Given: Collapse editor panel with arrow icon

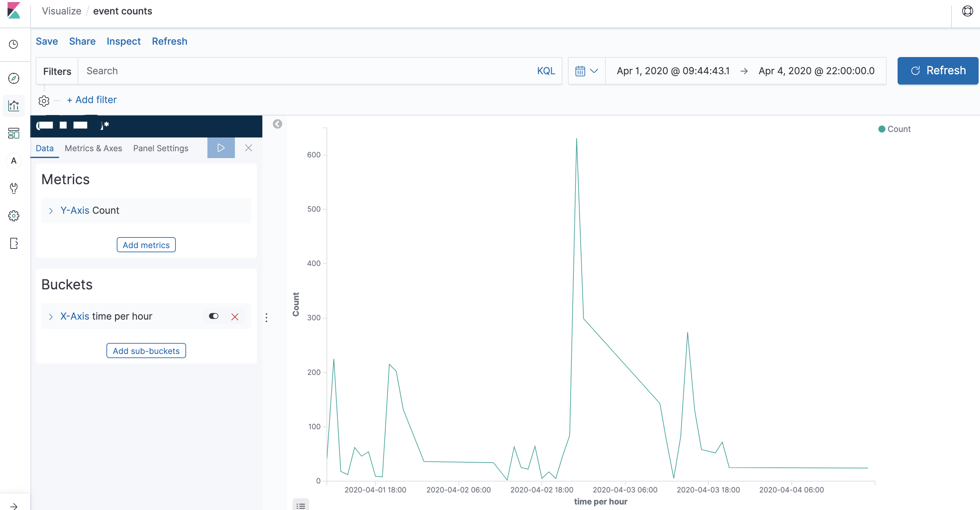Looking at the screenshot, I should click(x=277, y=124).
